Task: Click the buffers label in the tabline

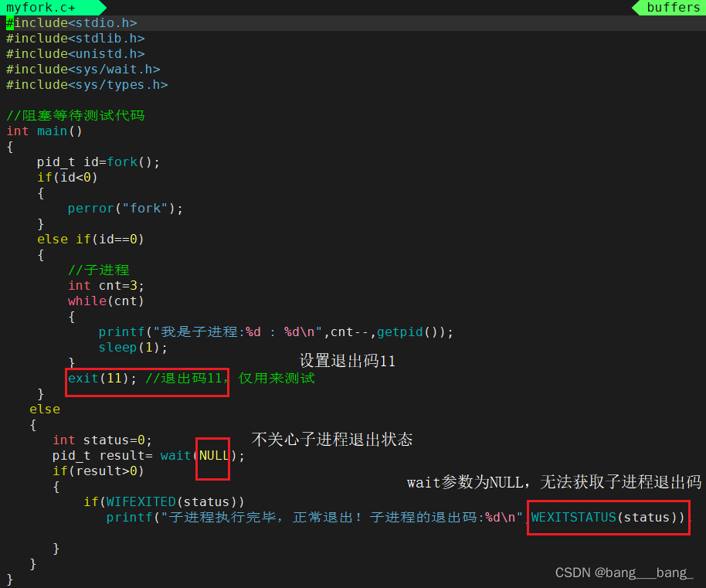Action: pos(673,7)
